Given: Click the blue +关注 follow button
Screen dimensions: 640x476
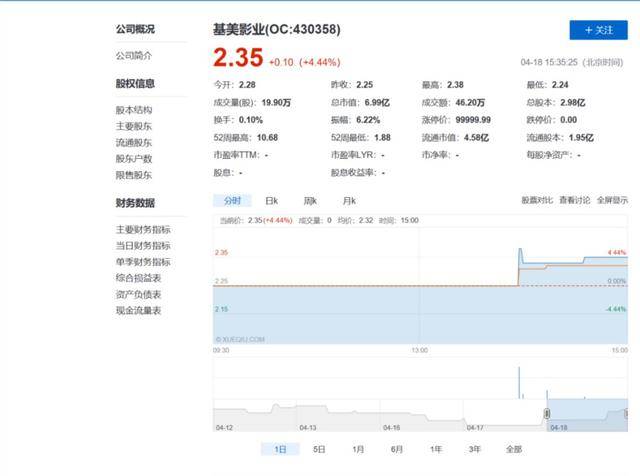Looking at the screenshot, I should [x=598, y=30].
